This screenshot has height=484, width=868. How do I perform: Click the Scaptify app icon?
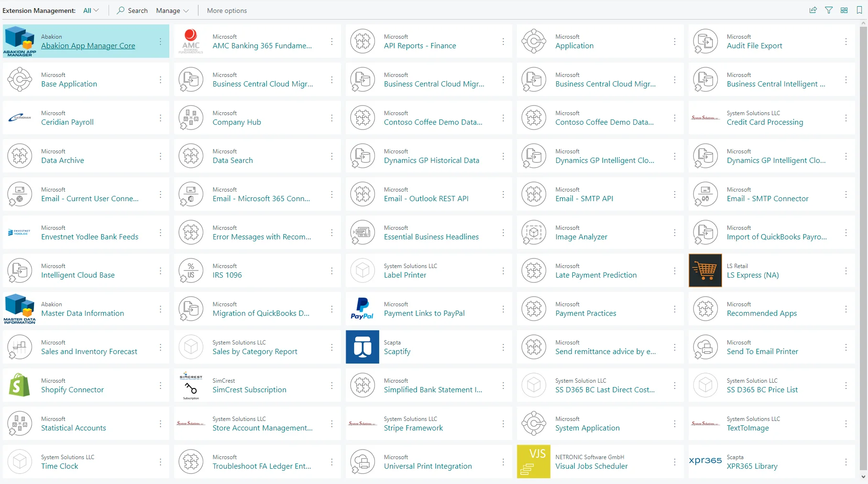pos(362,347)
